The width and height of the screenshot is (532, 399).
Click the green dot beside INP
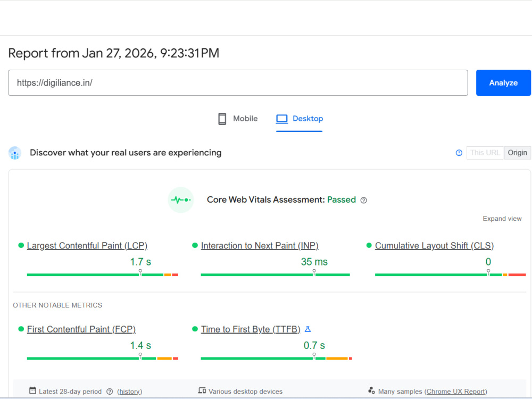point(195,245)
